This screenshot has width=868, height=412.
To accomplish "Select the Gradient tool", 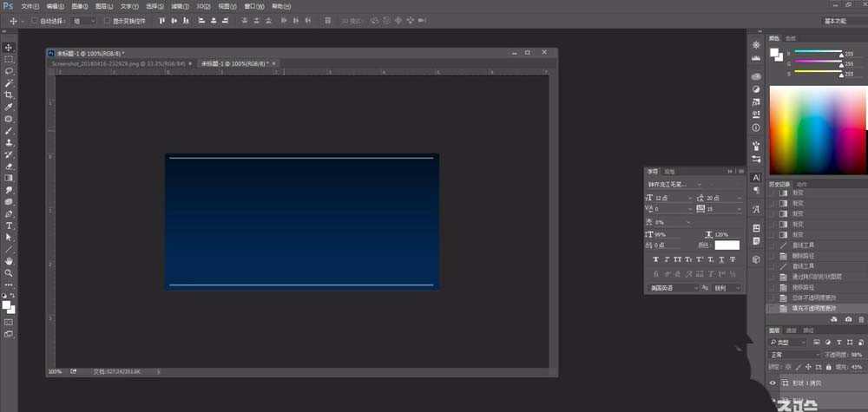I will 9,177.
